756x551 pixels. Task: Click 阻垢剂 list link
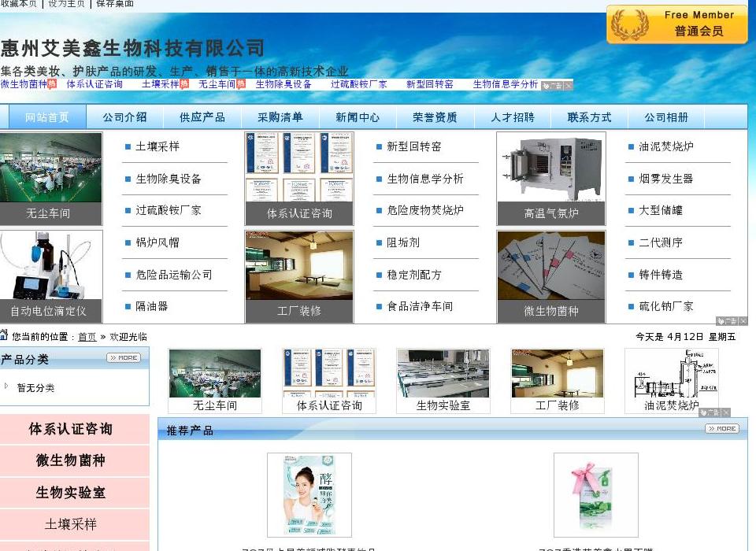403,242
